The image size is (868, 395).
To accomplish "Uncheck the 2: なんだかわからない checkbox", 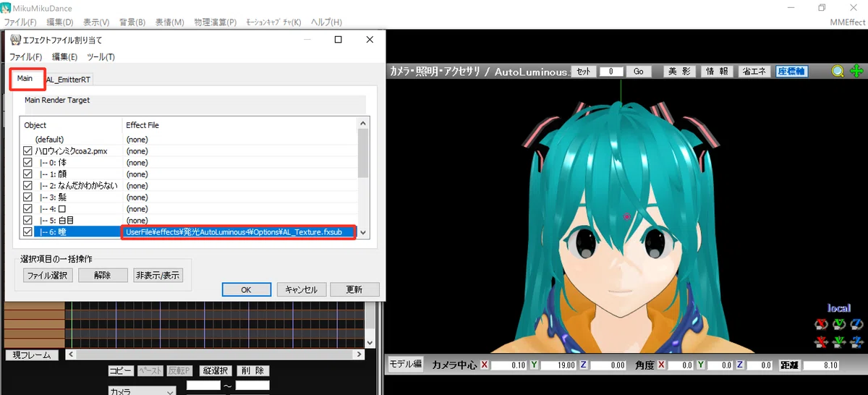I will point(28,186).
